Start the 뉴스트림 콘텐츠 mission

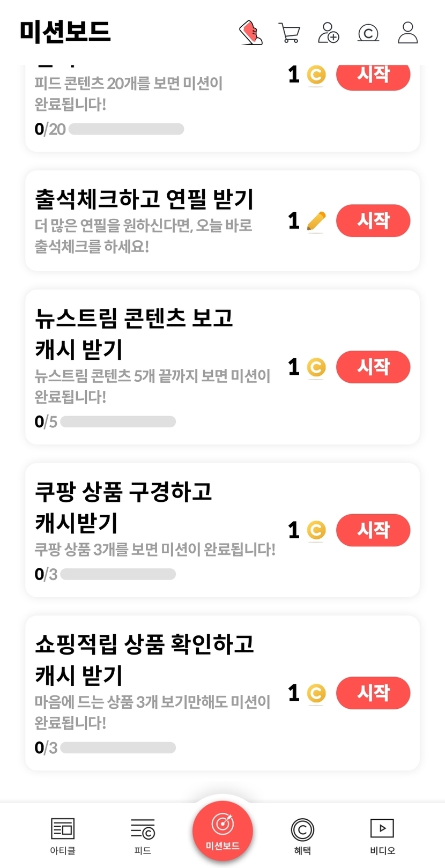point(373,367)
